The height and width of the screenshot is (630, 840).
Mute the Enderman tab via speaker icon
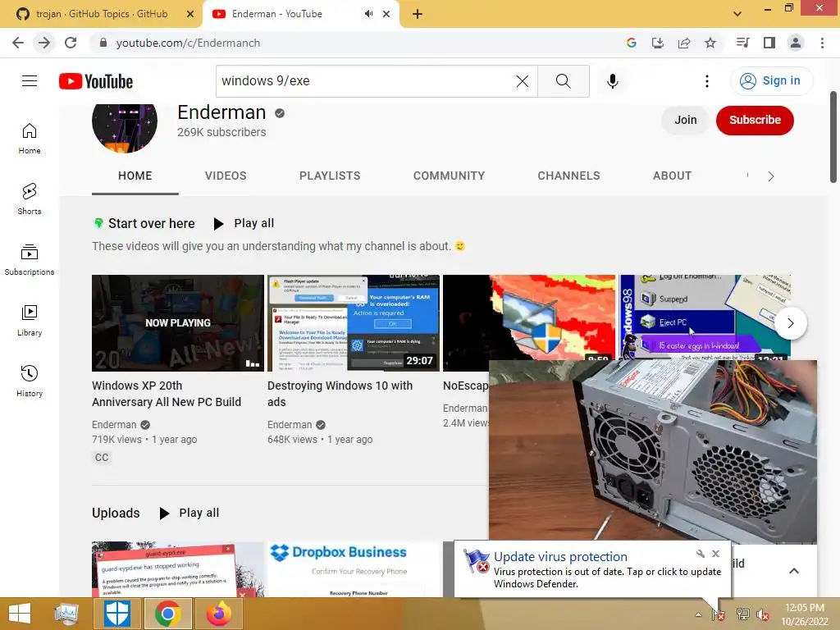[x=368, y=14]
